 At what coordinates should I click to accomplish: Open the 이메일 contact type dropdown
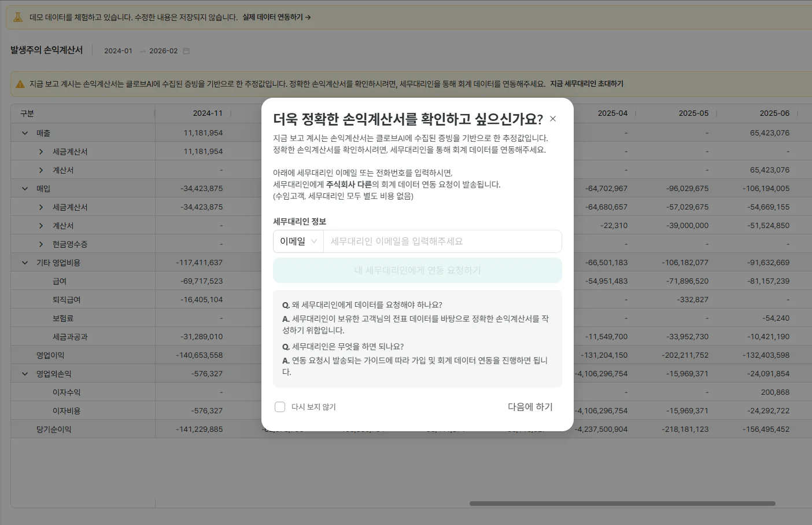point(298,241)
